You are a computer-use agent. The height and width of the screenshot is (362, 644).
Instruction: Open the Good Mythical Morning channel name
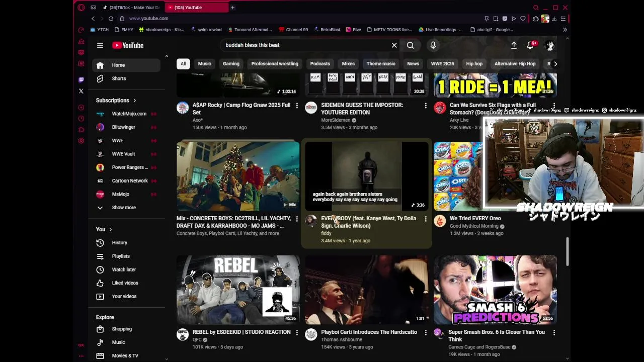[x=474, y=226]
